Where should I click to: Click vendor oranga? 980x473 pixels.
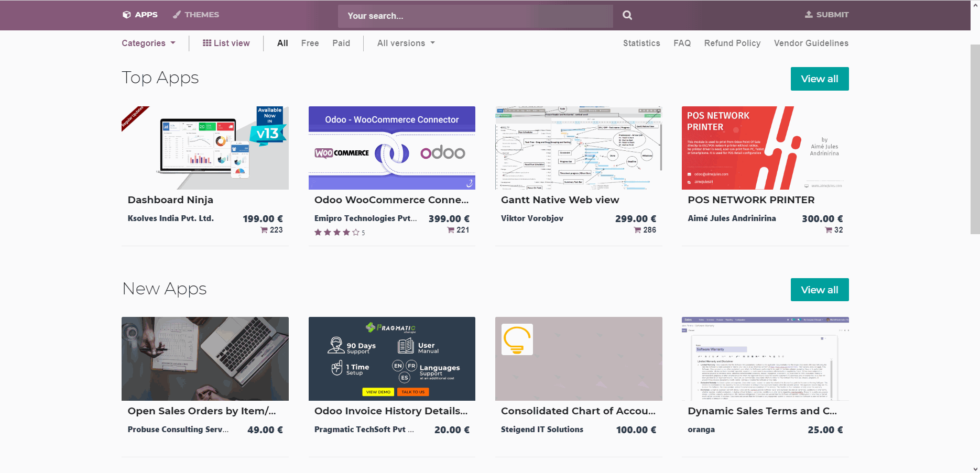[x=701, y=430]
